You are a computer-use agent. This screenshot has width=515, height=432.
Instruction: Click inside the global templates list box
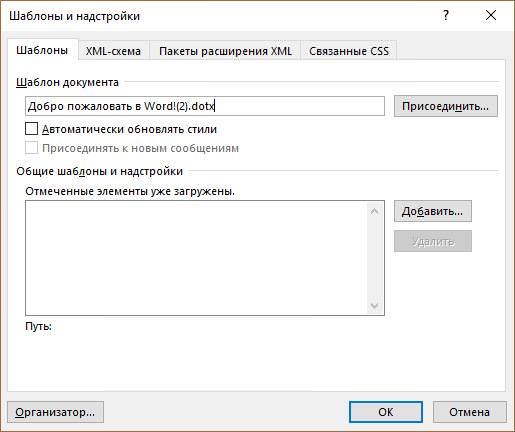tap(197, 258)
